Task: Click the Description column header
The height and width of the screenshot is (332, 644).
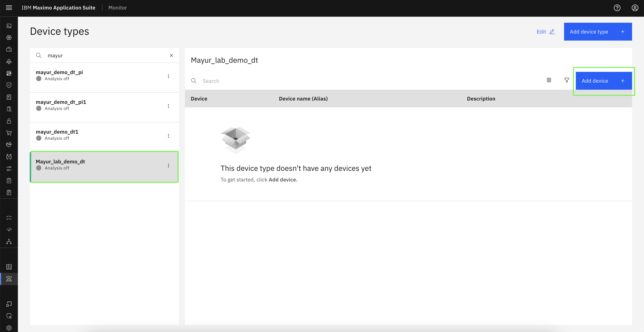Action: pyautogui.click(x=481, y=99)
